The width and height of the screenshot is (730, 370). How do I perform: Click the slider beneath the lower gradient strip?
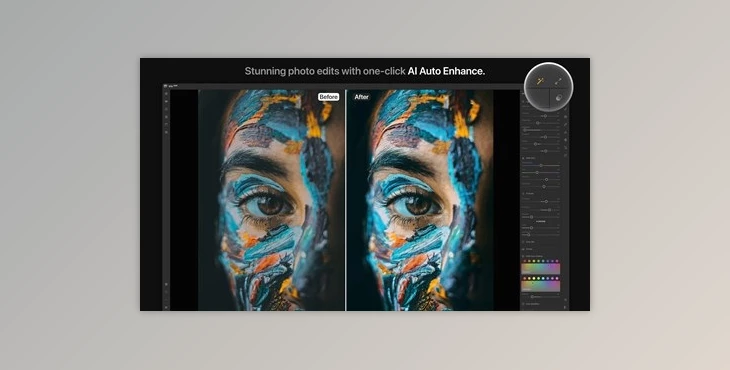541,297
